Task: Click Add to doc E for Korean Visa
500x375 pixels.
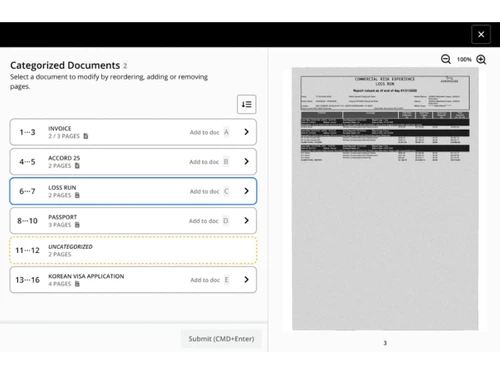Action: (210, 280)
